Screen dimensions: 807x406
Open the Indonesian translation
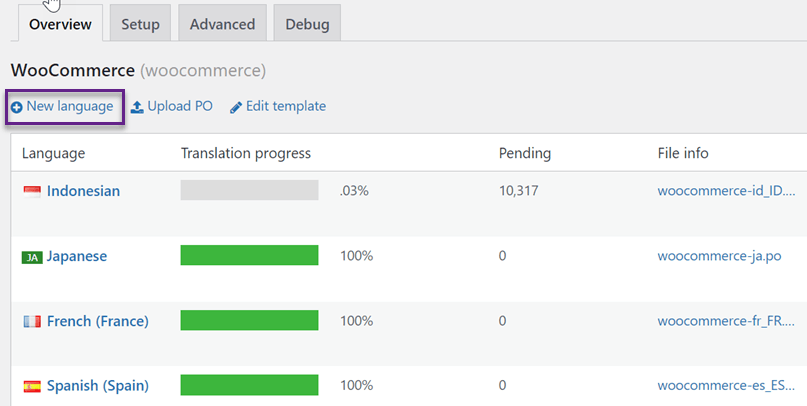click(83, 191)
